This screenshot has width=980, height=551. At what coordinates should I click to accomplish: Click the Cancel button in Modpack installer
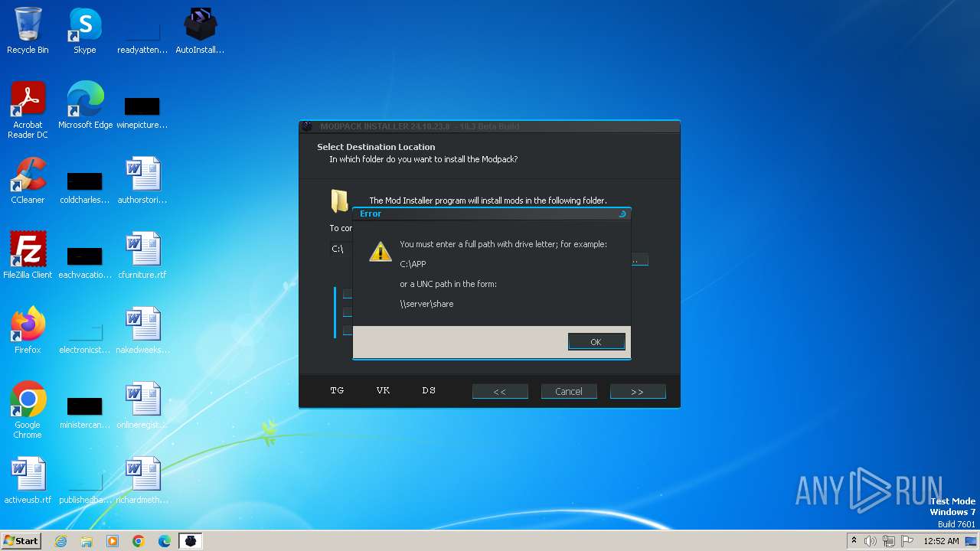tap(569, 391)
